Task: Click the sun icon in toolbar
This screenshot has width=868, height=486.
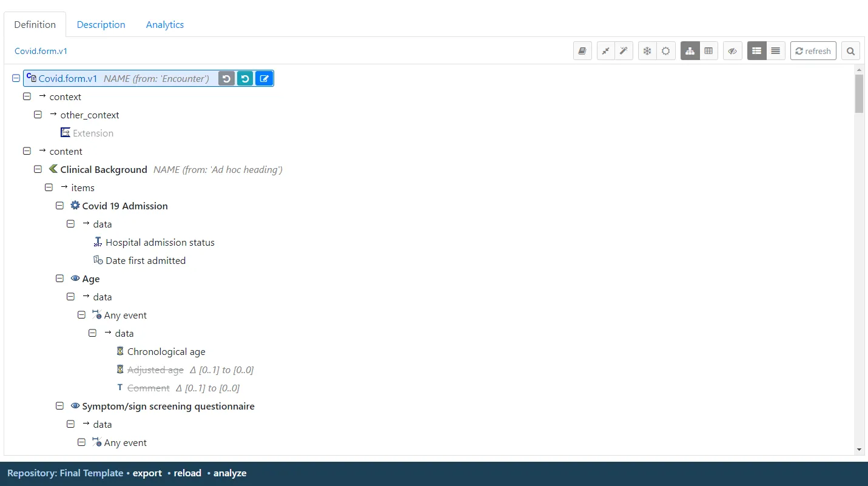Action: pyautogui.click(x=665, y=51)
